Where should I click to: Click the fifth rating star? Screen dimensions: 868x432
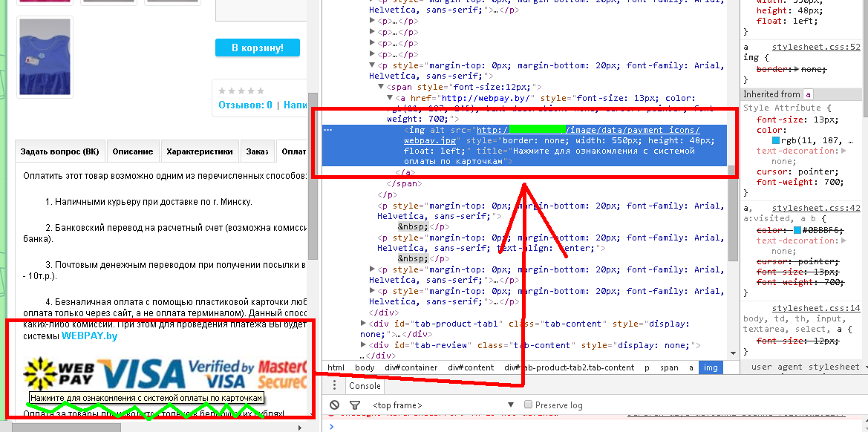click(261, 91)
